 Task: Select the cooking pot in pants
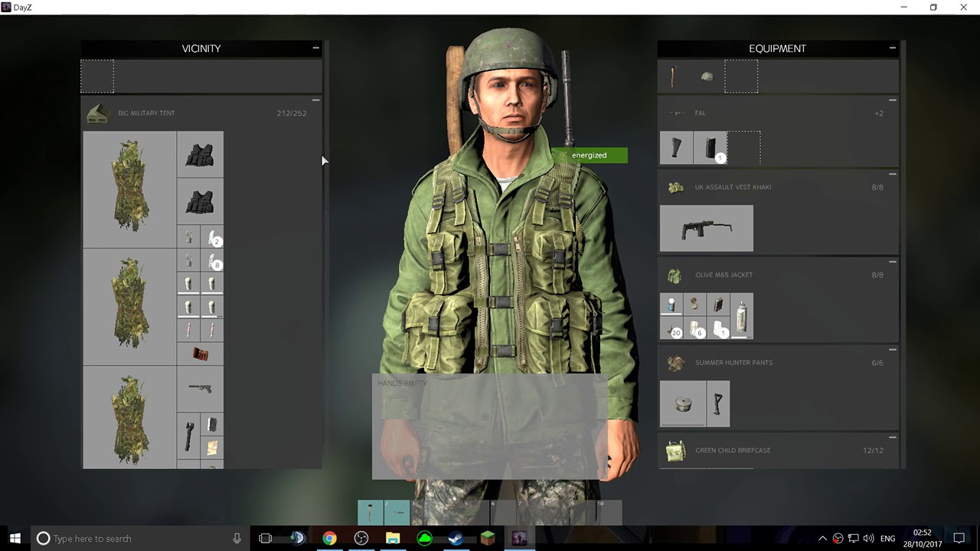(x=682, y=403)
